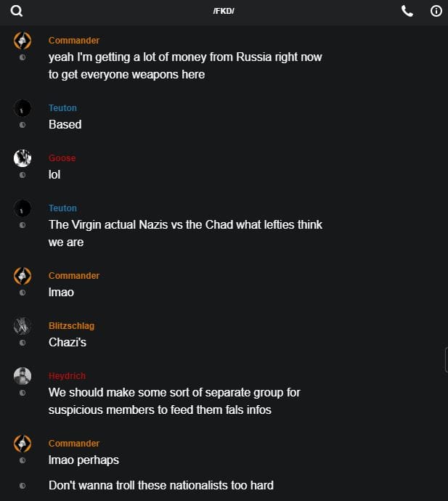Click the "Don't wanna troll these nationalists" message
The image size is (448, 501).
160,485
